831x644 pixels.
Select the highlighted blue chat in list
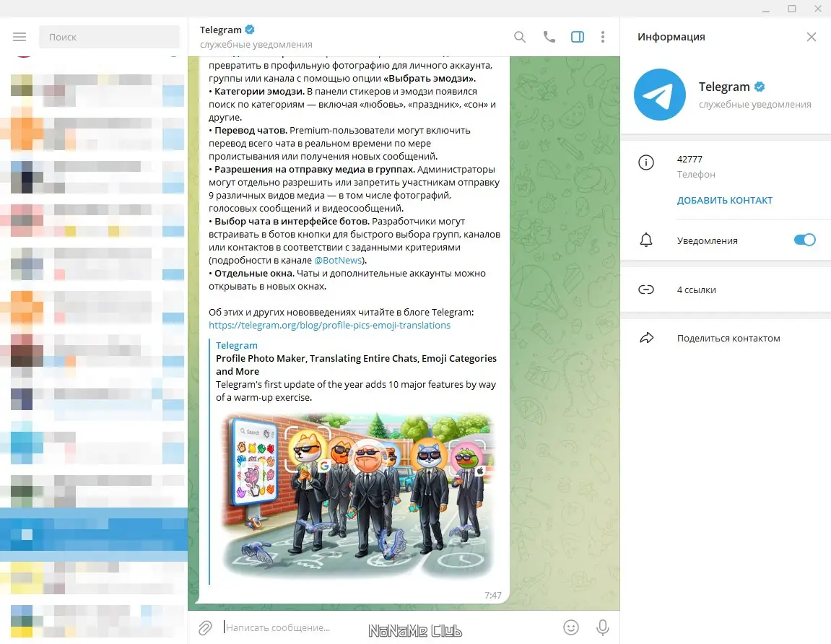pos(94,534)
